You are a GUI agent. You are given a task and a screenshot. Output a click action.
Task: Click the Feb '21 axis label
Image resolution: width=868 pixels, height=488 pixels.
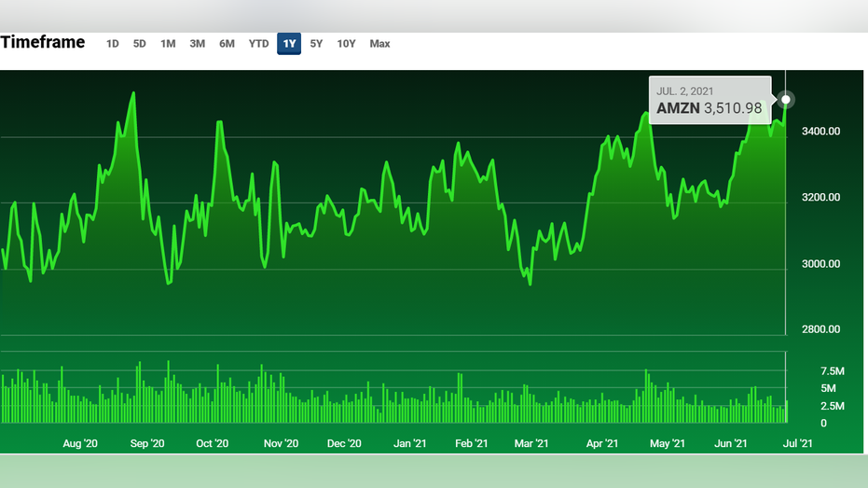point(471,444)
